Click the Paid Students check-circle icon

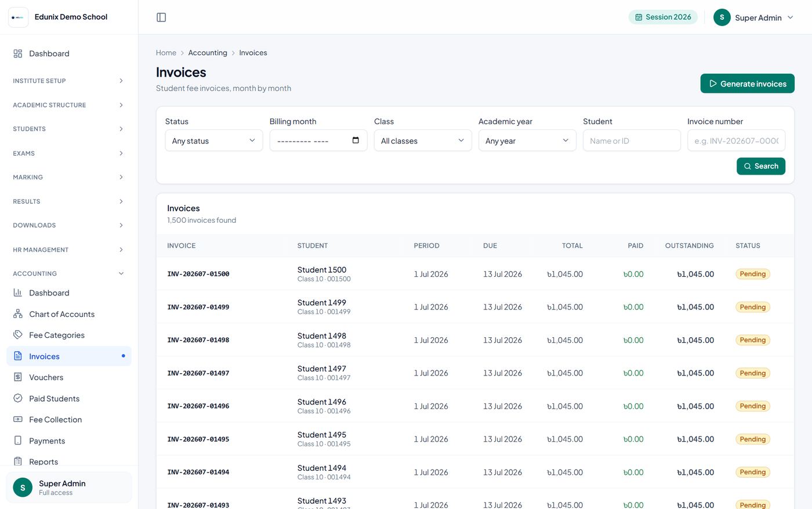point(18,398)
